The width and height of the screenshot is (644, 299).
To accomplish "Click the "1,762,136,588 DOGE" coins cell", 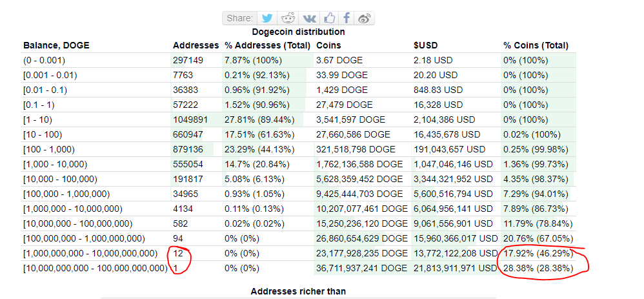I will point(359,165).
